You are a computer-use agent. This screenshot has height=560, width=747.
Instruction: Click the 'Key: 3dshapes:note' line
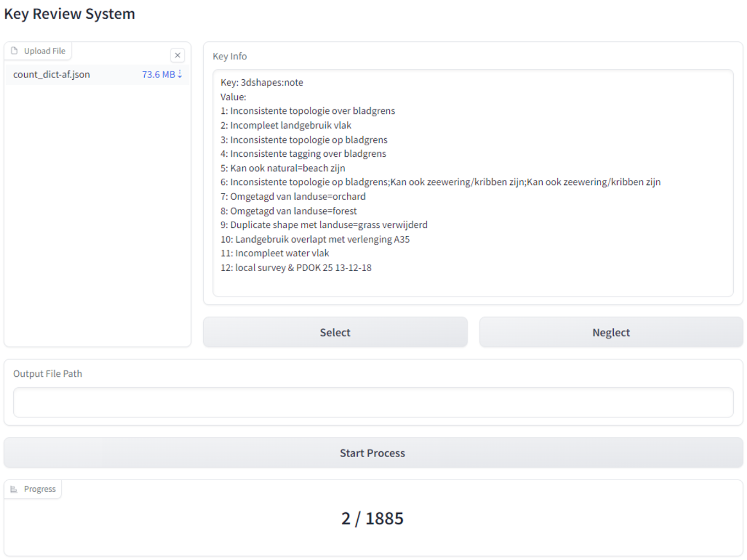262,83
